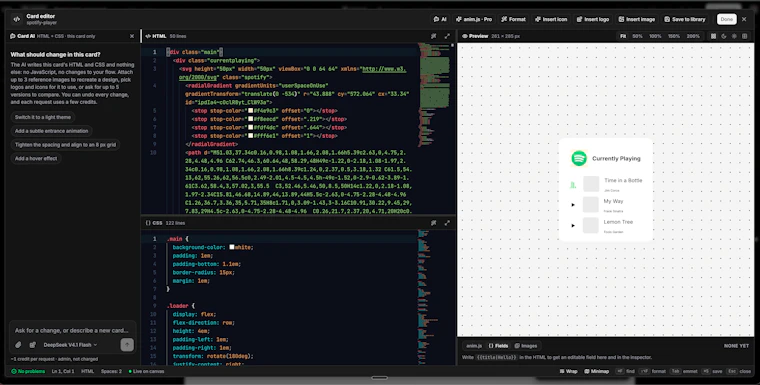
Task: Click Insert logo in the toolbar
Action: pyautogui.click(x=592, y=19)
